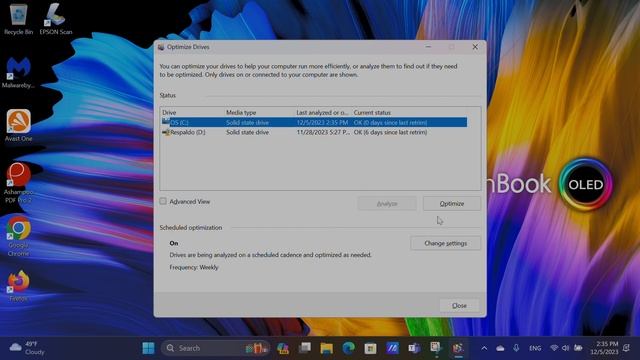
Task: Show hidden system tray icons
Action: click(484, 348)
